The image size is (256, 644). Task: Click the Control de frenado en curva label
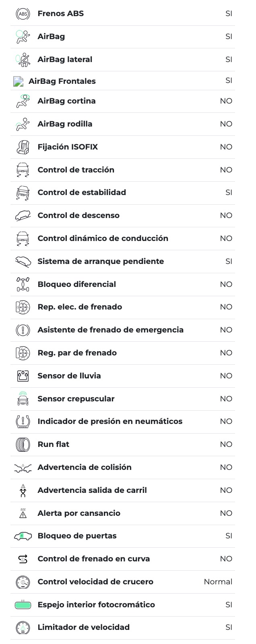93,559
